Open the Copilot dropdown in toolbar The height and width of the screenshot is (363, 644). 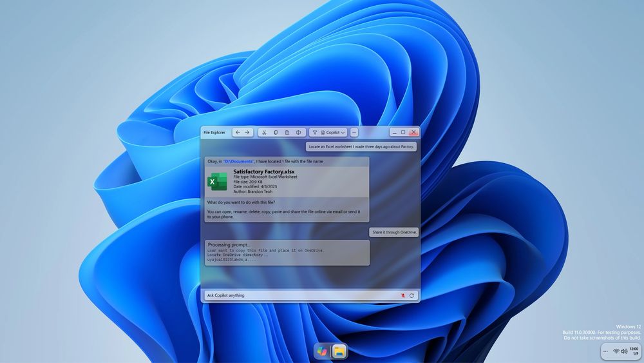pos(333,132)
